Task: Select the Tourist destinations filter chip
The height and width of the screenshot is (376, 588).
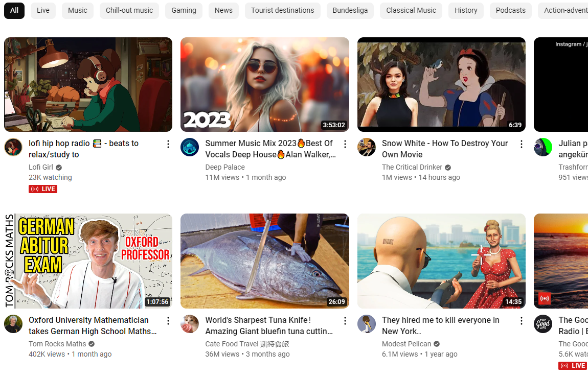Action: tap(283, 11)
